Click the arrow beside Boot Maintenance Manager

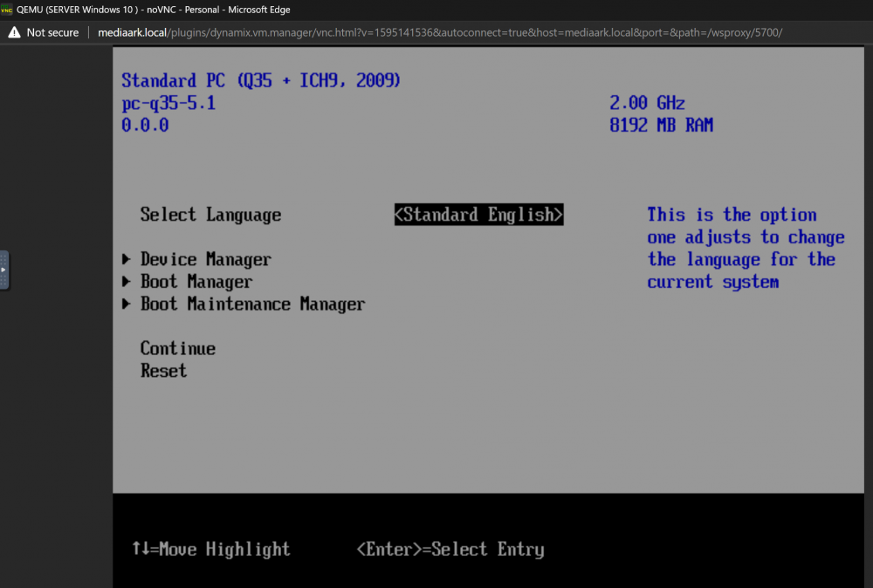pos(127,304)
